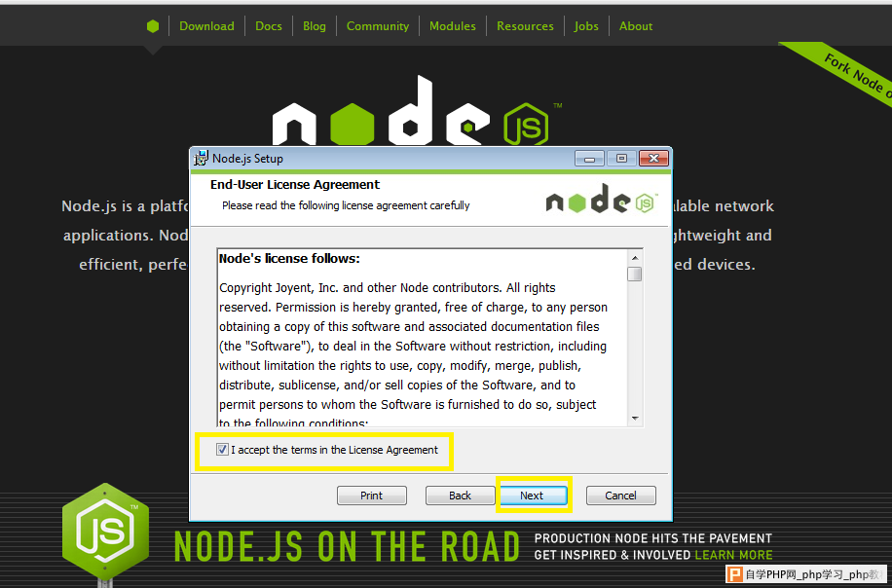Open the Jobs page

click(x=586, y=26)
